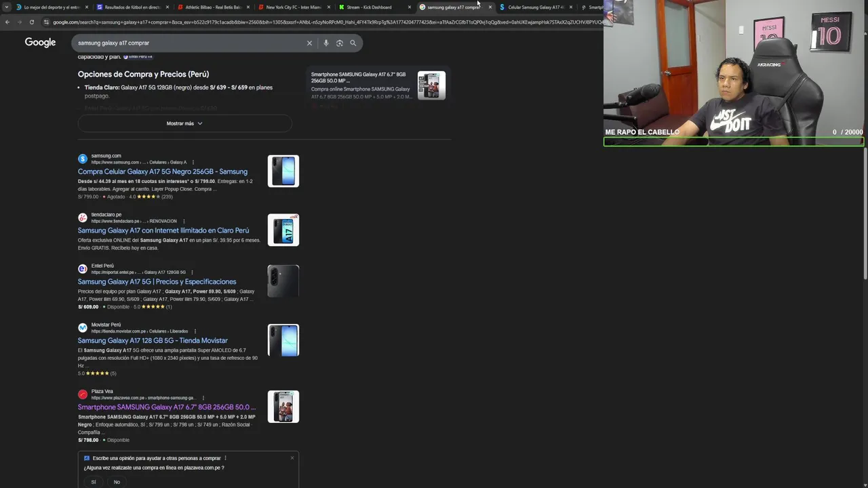Click Entel Perú favicon icon
Viewport: 868px width, 488px height.
(x=83, y=269)
